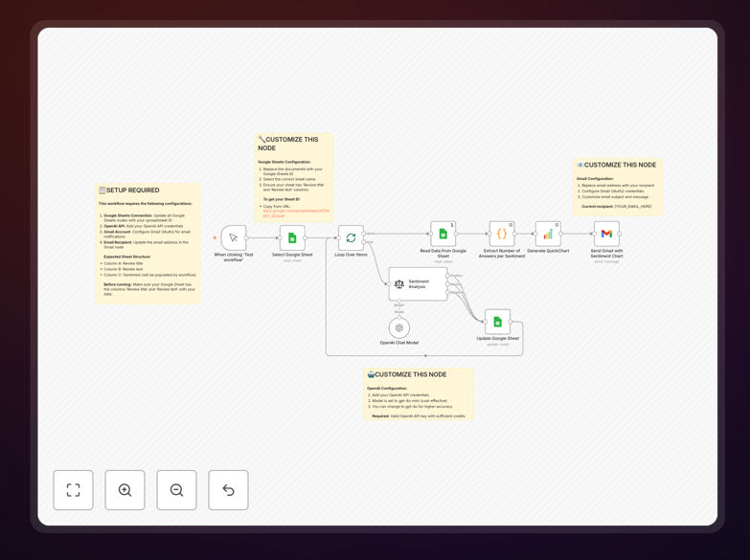750x560 pixels.
Task: Open the 'Read Data from Google Sheet' node
Action: click(443, 234)
